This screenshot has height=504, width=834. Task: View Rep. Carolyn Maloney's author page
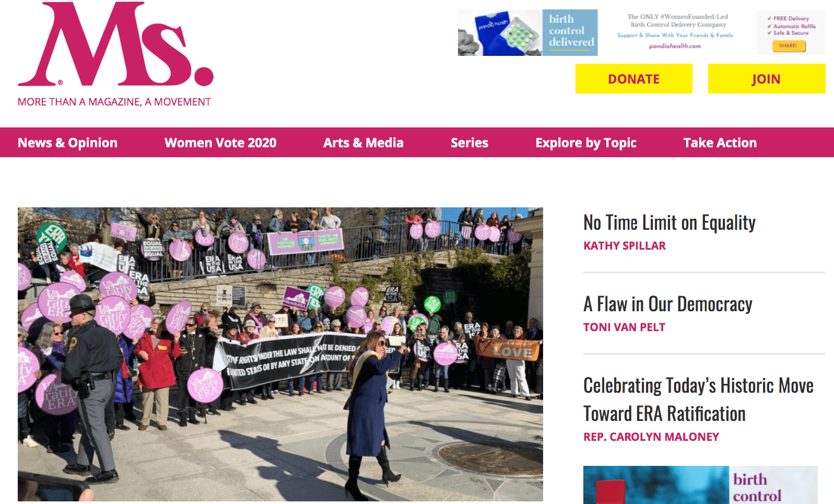651,437
